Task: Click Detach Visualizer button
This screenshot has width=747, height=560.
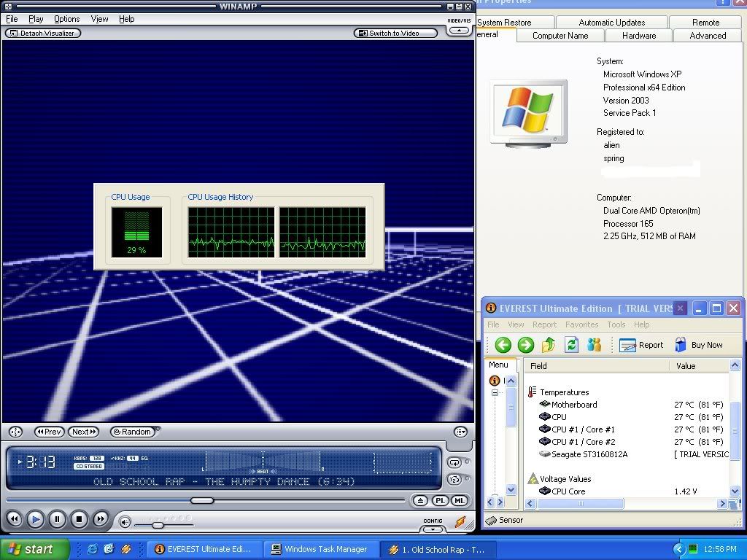Action: 43,34
